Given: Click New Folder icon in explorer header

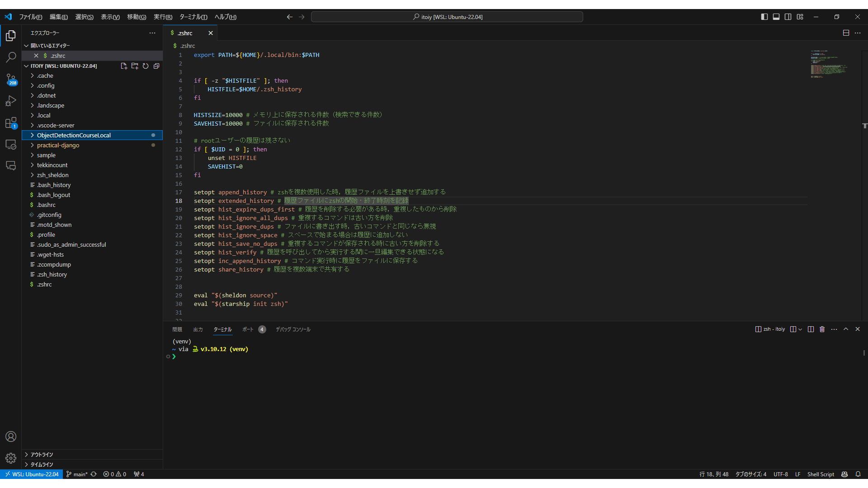Looking at the screenshot, I should [x=135, y=66].
